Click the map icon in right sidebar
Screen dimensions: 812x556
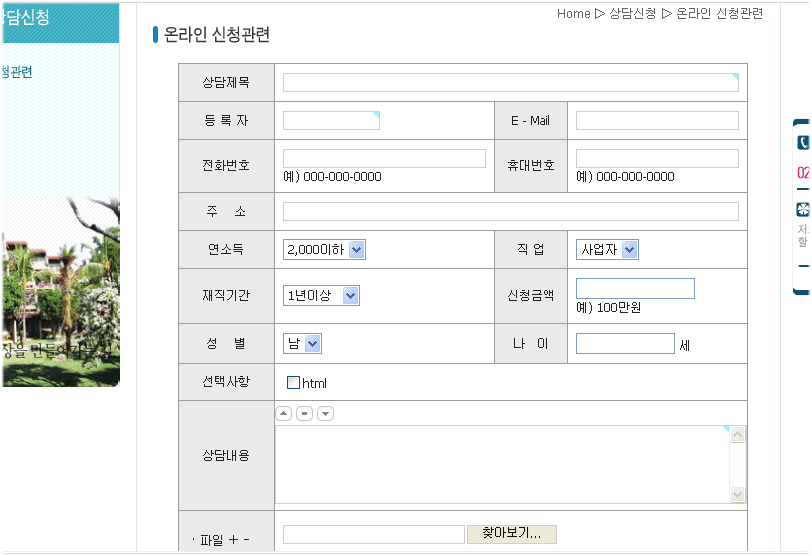(803, 210)
